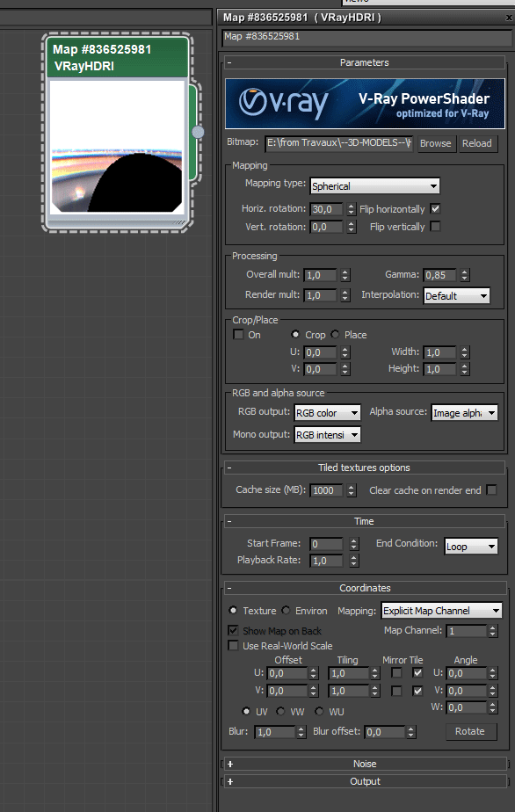Click the VRayHDRI node output socket
This screenshot has width=515, height=812.
198,132
